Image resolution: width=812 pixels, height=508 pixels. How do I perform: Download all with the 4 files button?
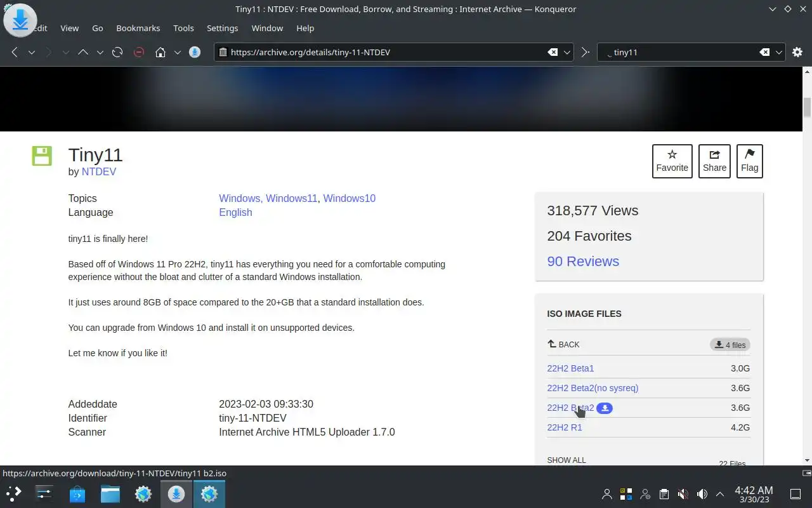tap(730, 345)
